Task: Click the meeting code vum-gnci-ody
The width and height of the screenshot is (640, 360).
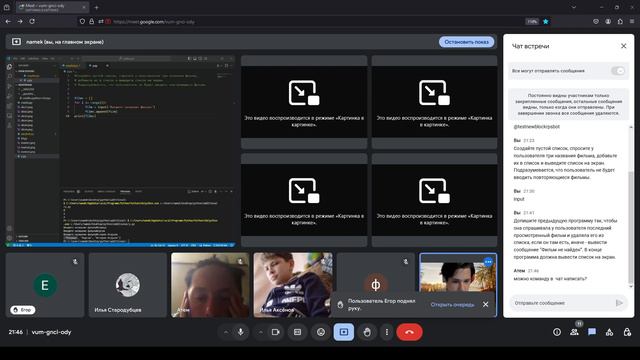Action: 51,332
